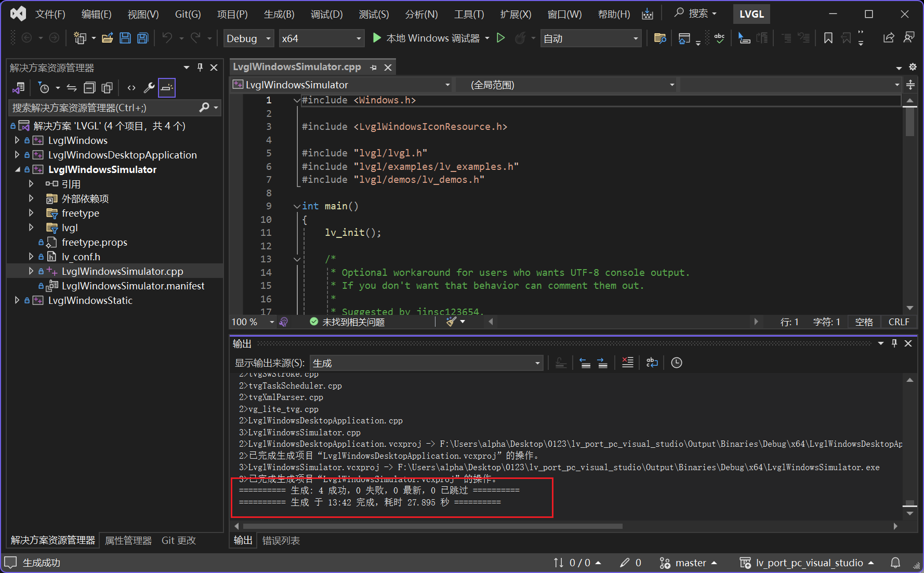
Task: Click the master branch button in status bar
Action: tap(689, 562)
